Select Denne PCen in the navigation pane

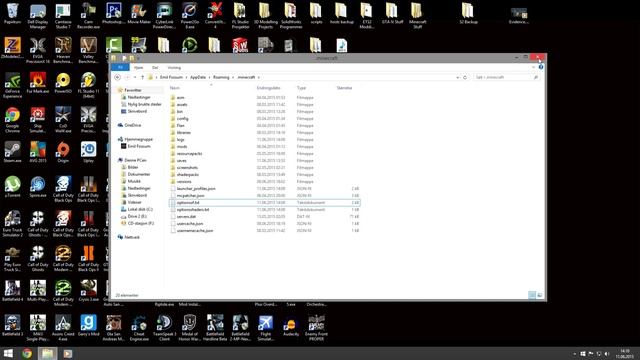point(135,160)
